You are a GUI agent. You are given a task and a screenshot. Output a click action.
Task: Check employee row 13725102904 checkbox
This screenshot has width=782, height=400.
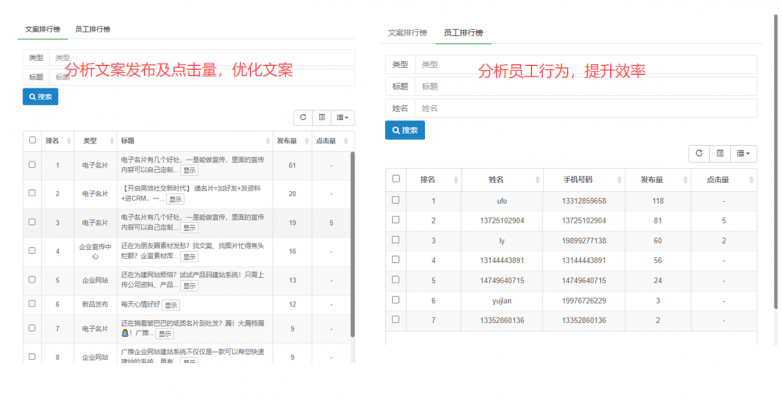click(396, 220)
